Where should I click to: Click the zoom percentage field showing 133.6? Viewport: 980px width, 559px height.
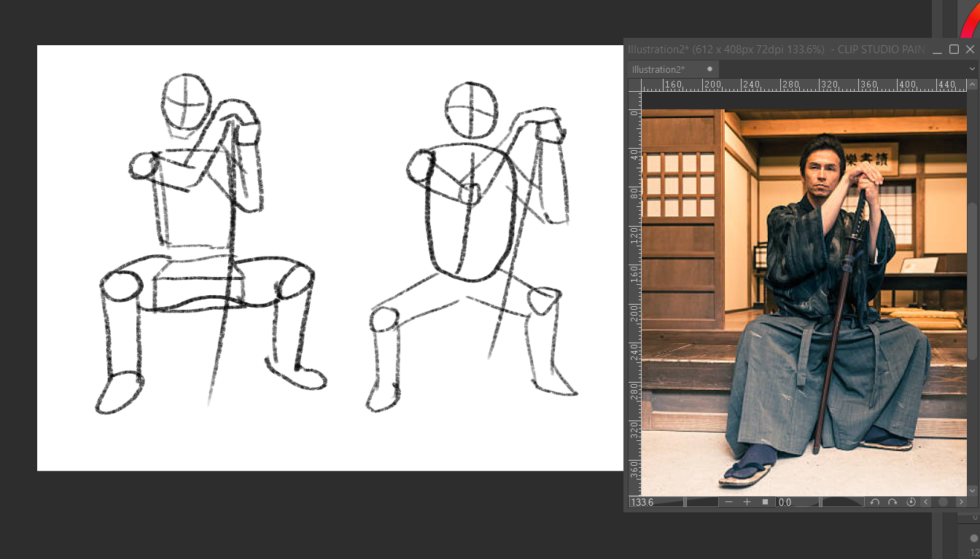(x=642, y=502)
